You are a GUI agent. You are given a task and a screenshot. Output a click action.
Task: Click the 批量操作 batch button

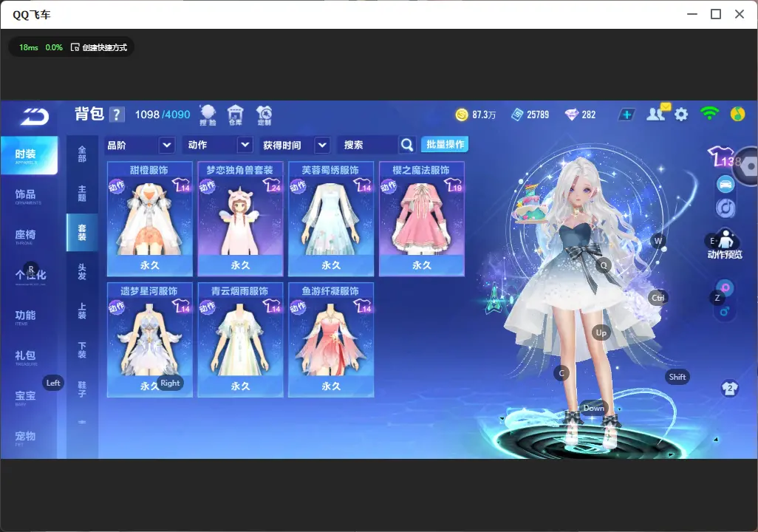pyautogui.click(x=445, y=144)
